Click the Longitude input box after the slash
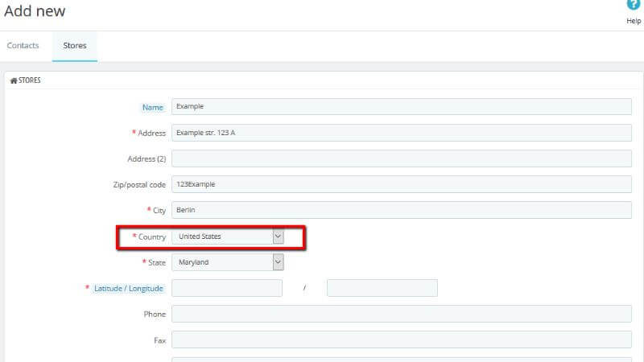 [x=382, y=288]
